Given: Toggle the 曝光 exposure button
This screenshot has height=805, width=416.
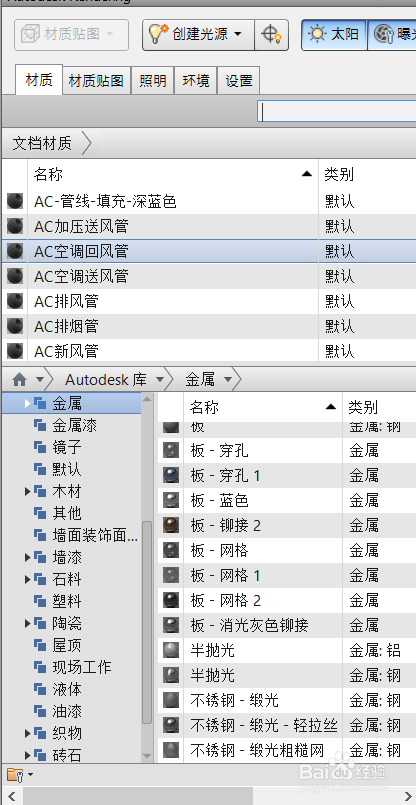Looking at the screenshot, I should click(x=392, y=35).
